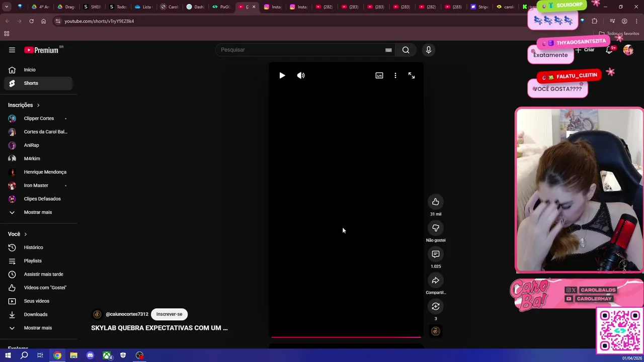Viewport: 644px width, 362px height.
Task: Open Xbox app from the taskbar
Action: [x=107, y=355]
